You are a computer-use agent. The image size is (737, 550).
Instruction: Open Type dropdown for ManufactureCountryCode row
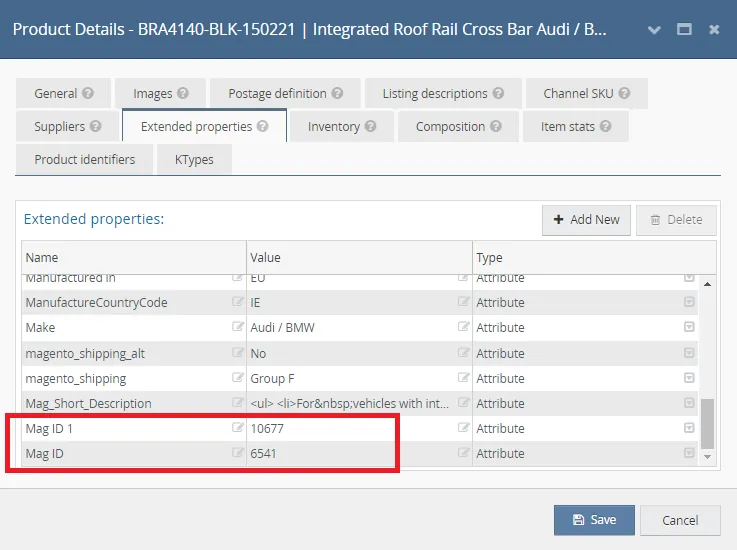689,302
